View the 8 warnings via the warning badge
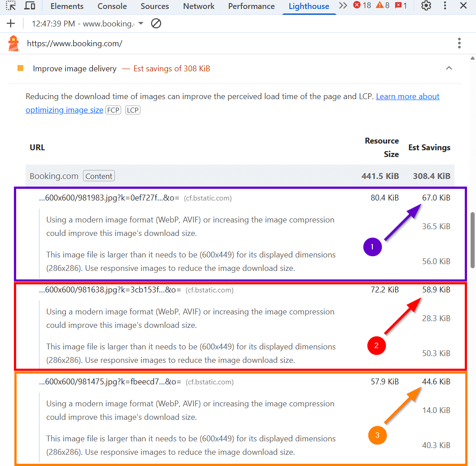This screenshot has height=466, width=476. 382,6
